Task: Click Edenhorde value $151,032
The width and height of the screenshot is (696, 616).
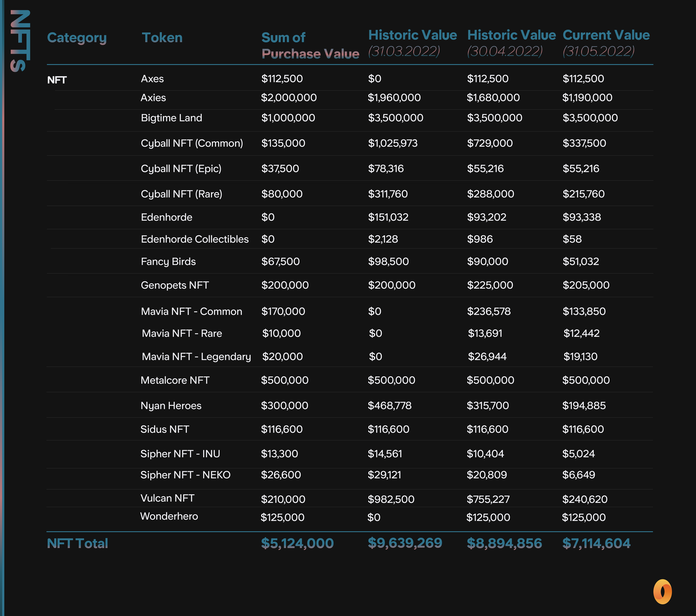Action: point(388,217)
